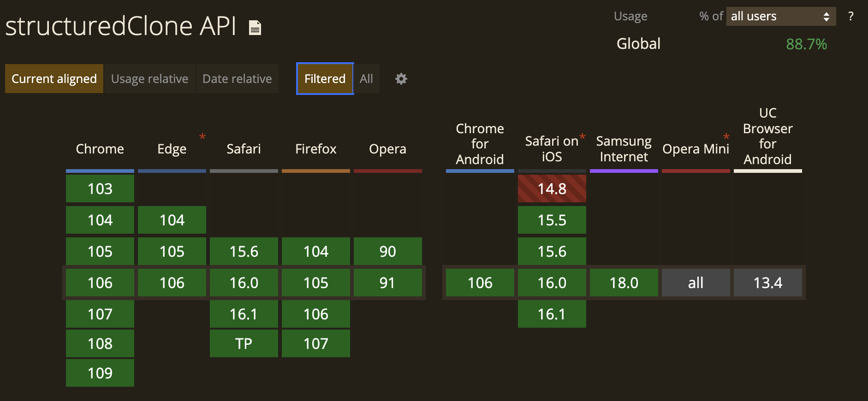Click the structuredClone API title

click(121, 26)
